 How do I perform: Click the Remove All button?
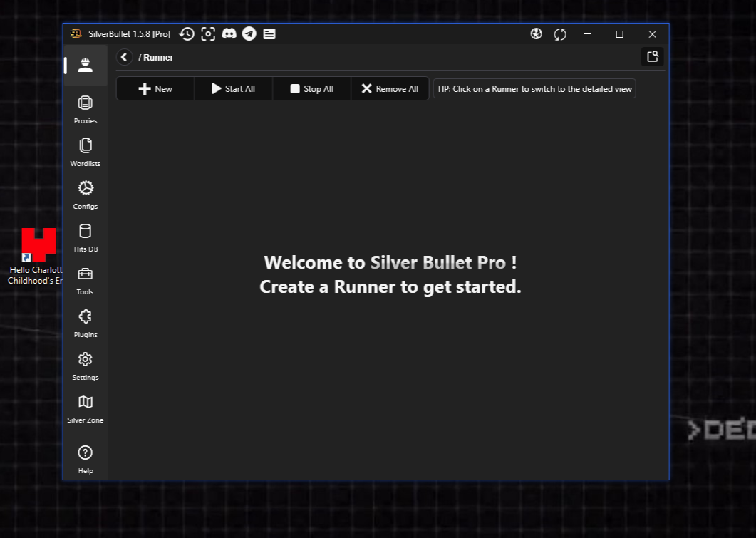pos(390,88)
